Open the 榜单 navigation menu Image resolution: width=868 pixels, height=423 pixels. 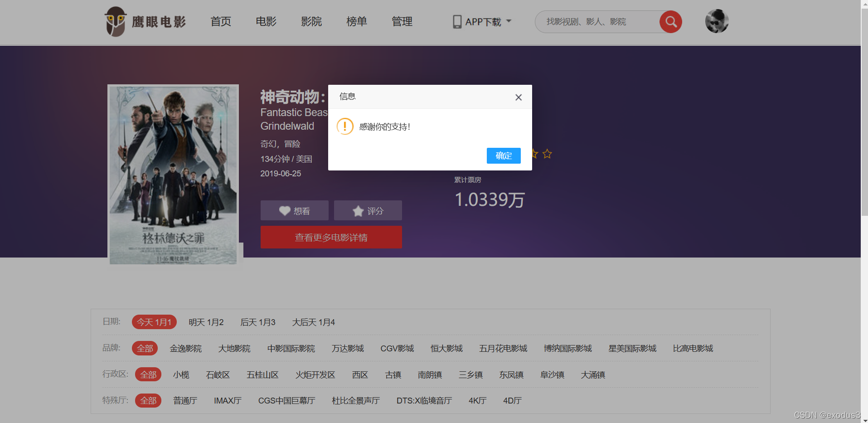click(x=356, y=21)
